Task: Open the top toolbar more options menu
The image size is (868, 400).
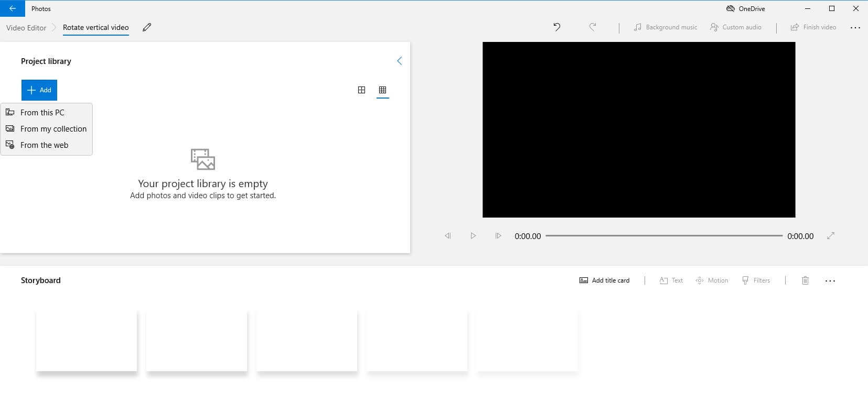Action: 855,27
